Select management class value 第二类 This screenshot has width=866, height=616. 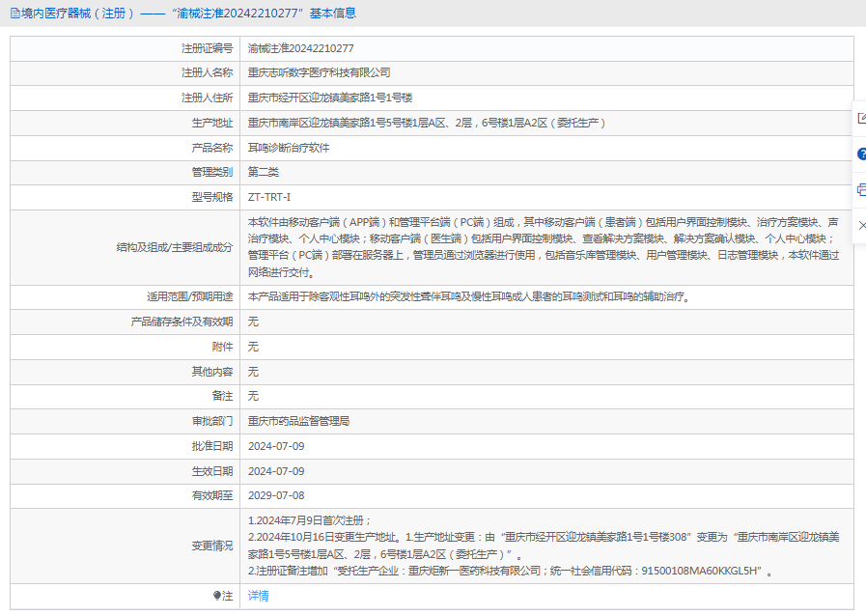(x=263, y=172)
